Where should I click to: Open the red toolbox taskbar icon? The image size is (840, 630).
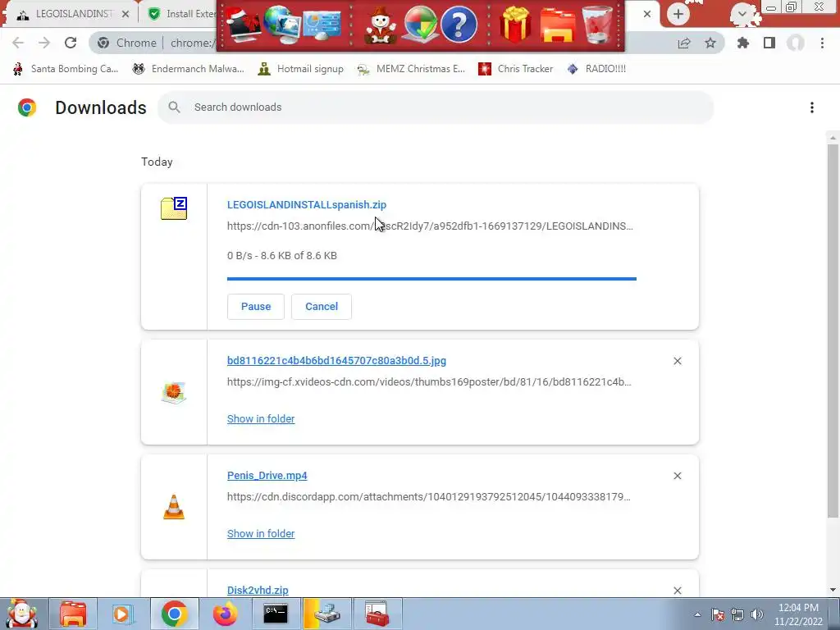point(377,614)
